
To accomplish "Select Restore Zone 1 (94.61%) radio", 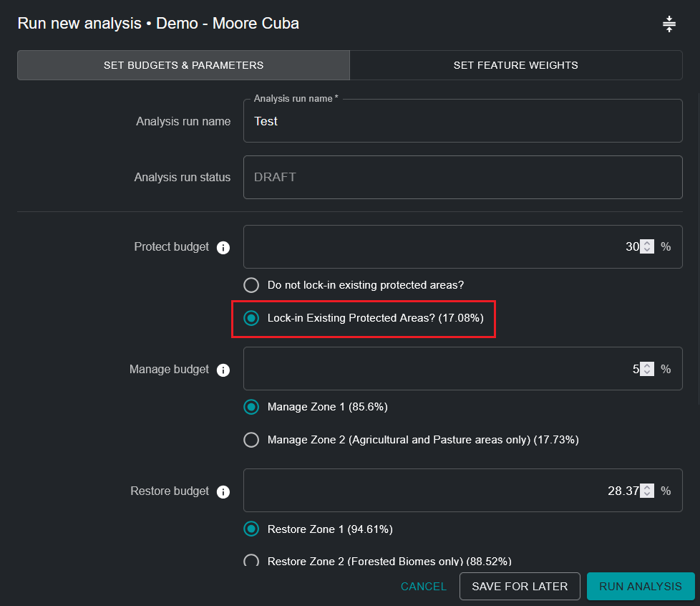I will (x=251, y=529).
